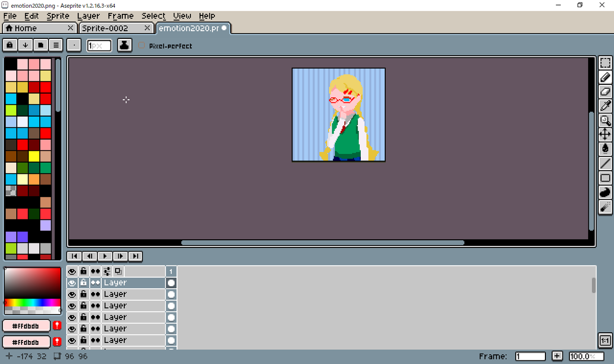Open the Layer menu
Image resolution: width=614 pixels, height=364 pixels.
(x=89, y=16)
